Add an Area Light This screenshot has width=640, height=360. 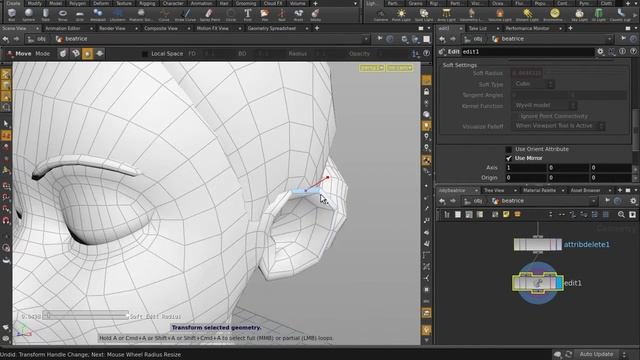click(x=446, y=15)
